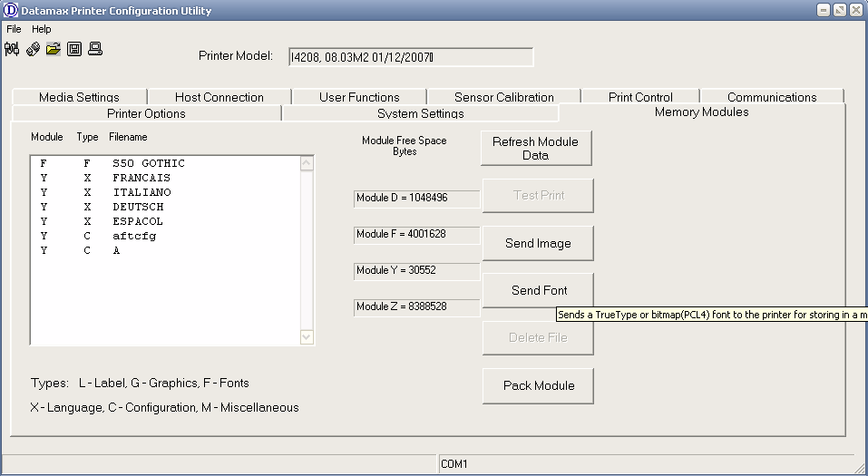Switch to the Sensor Calibration tab
868x476 pixels.
coord(503,97)
